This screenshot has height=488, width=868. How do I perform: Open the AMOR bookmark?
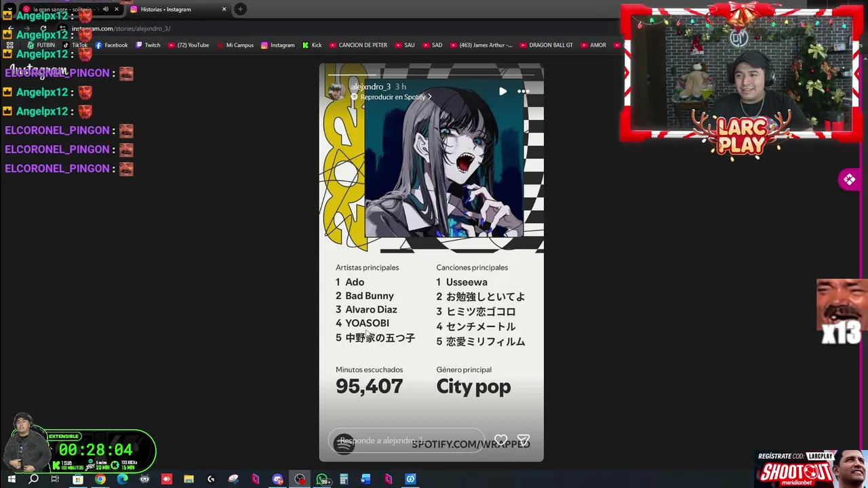[593, 45]
